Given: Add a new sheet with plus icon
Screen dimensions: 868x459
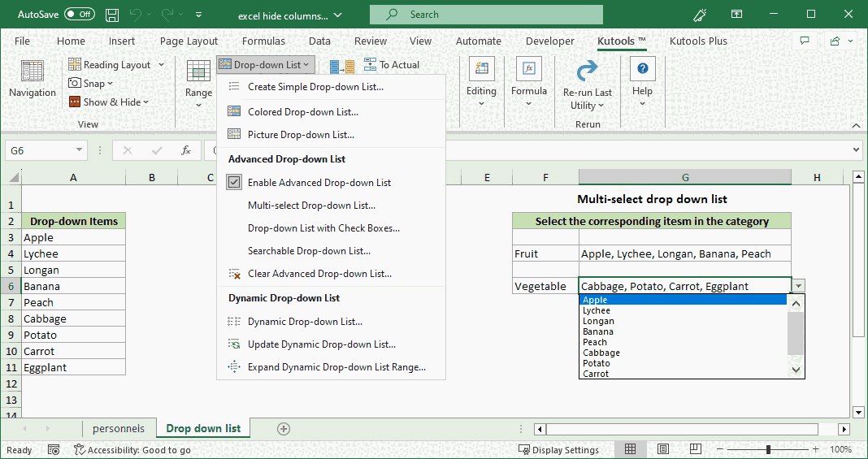Looking at the screenshot, I should [x=284, y=429].
